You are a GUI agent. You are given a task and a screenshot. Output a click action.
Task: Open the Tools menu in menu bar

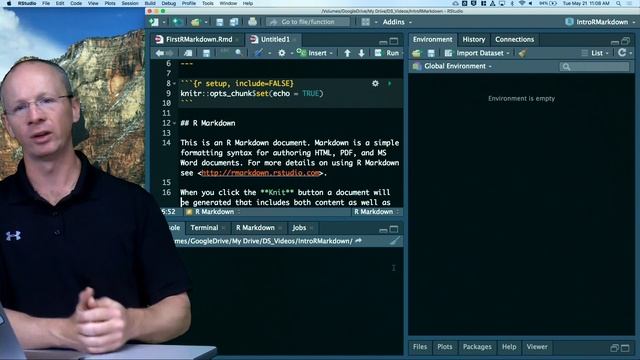(x=208, y=3)
